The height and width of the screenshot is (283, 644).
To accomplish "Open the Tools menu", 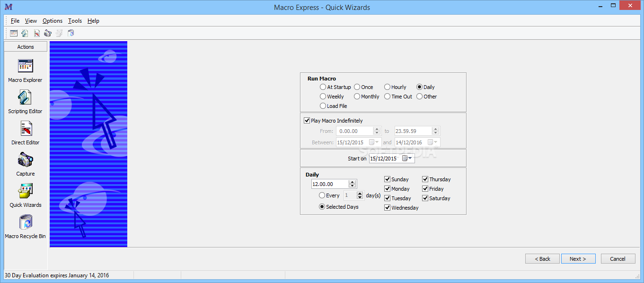I will pyautogui.click(x=75, y=21).
